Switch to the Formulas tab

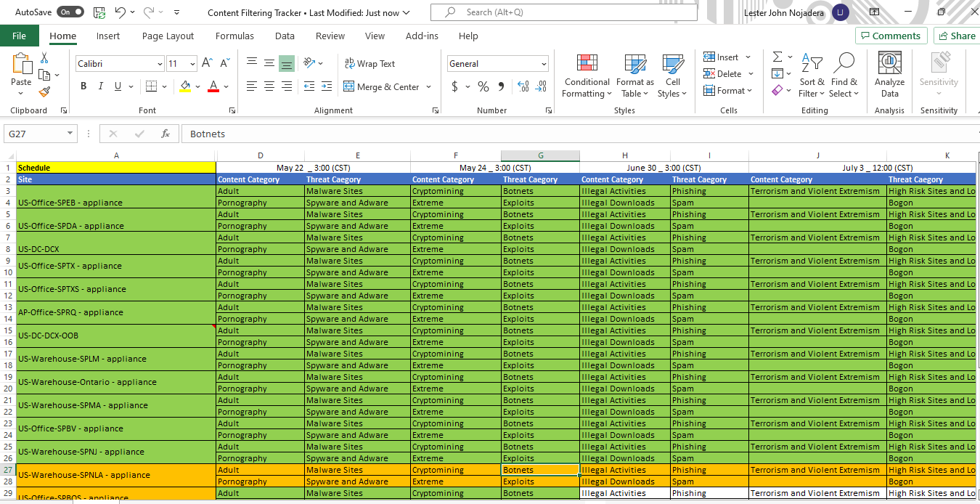(234, 36)
